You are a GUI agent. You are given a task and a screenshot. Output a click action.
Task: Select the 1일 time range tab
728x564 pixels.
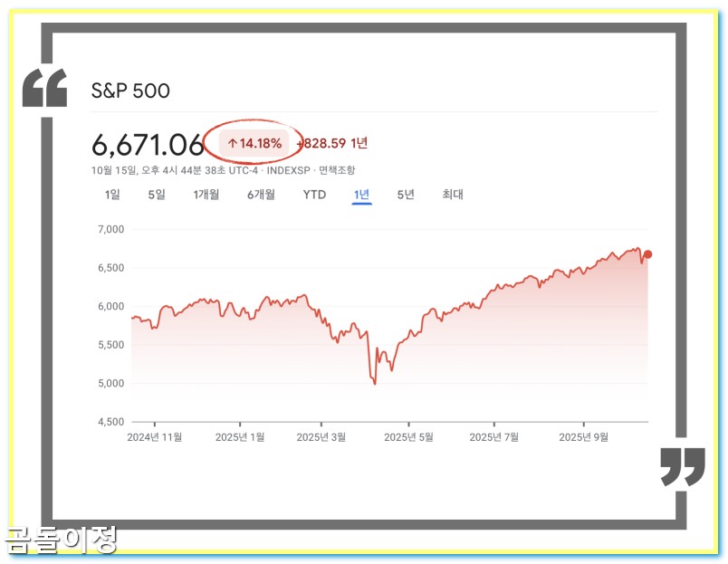(112, 195)
